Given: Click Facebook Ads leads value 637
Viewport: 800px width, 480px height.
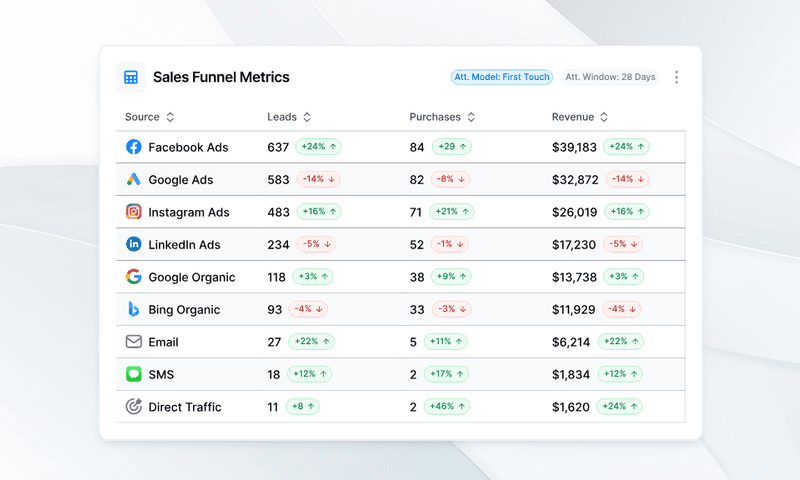Looking at the screenshot, I should [x=278, y=147].
